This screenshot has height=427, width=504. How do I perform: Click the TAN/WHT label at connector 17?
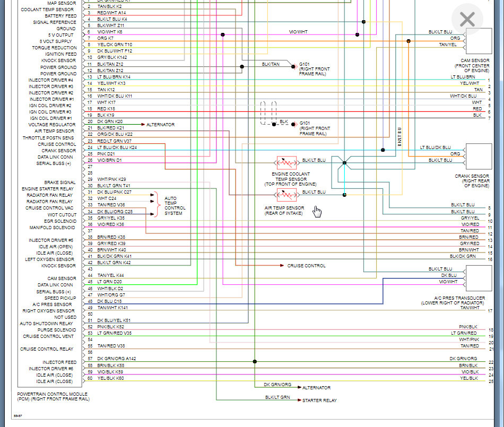point(470,308)
